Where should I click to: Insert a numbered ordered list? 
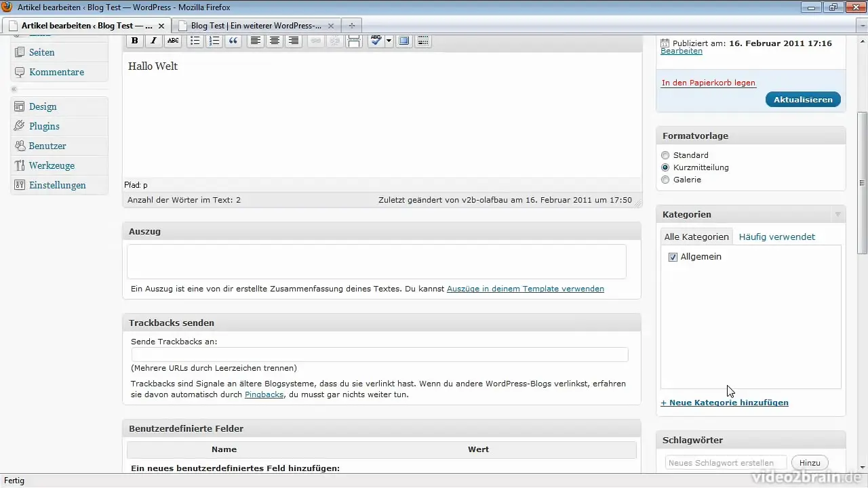[x=214, y=41]
